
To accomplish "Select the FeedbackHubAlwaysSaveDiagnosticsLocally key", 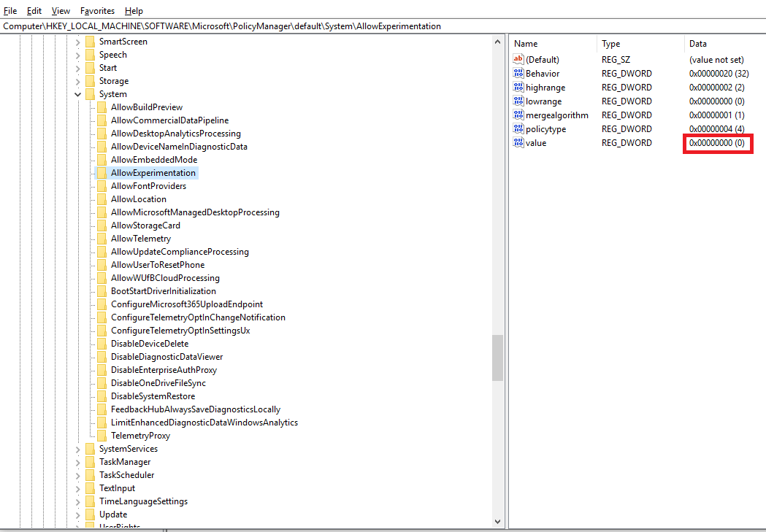I will [196, 410].
